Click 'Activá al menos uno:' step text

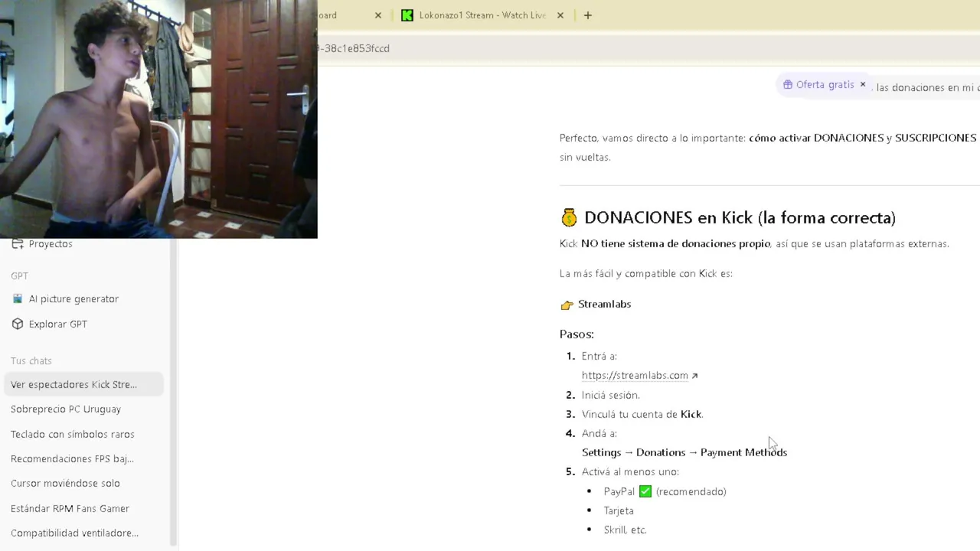point(630,471)
